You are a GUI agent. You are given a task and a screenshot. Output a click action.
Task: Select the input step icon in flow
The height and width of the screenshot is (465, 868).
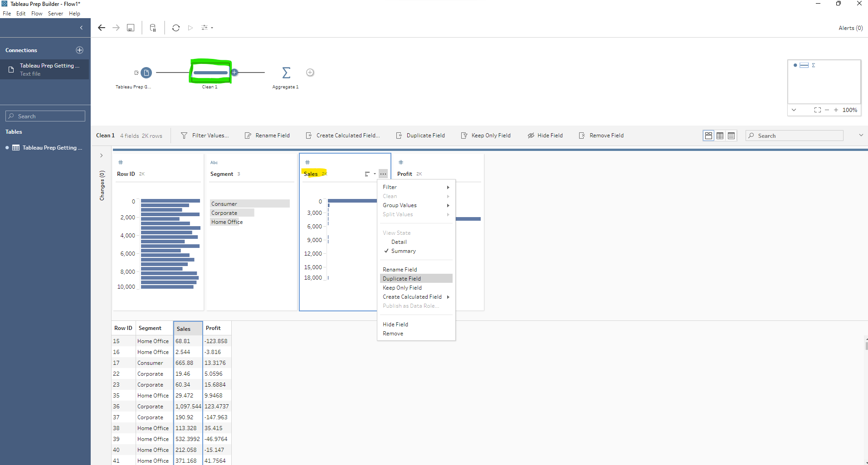click(146, 73)
